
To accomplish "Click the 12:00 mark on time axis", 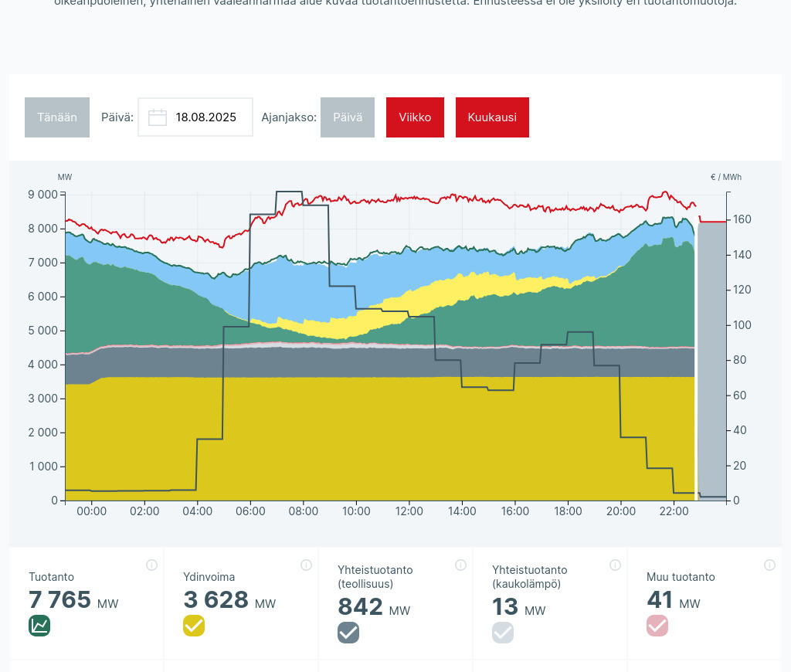I will click(x=409, y=511).
